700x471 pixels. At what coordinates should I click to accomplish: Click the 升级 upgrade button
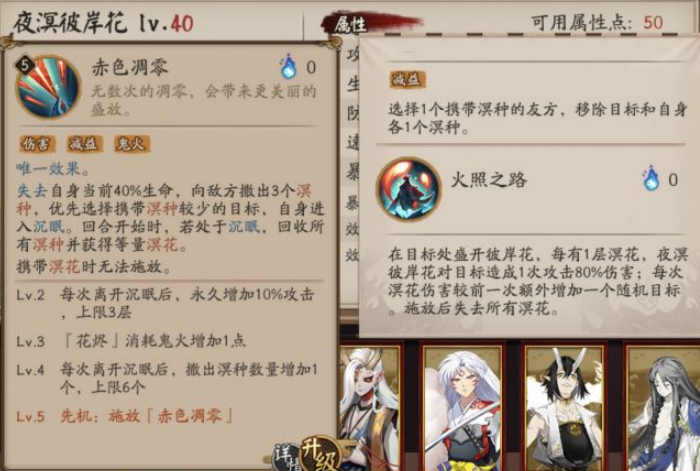pyautogui.click(x=321, y=454)
